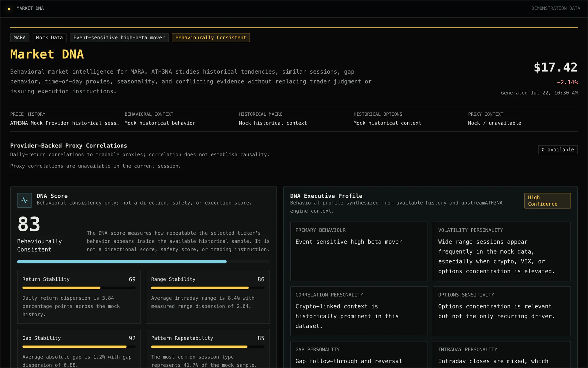Viewport: 588px width, 368px height.
Task: Click the Market DNA page title
Action: tap(47, 54)
